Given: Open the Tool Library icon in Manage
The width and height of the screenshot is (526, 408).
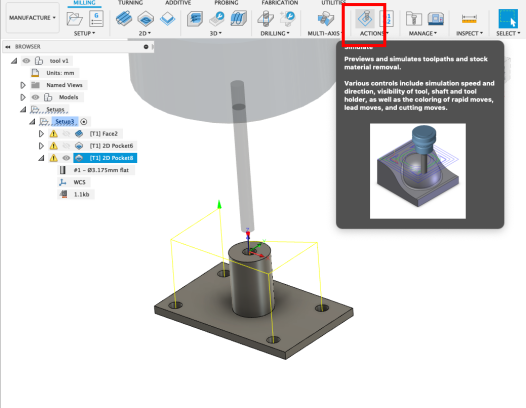Looking at the screenshot, I should click(414, 19).
